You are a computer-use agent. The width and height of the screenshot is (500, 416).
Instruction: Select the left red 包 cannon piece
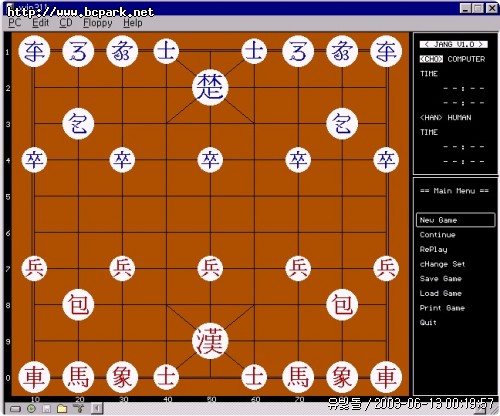[78, 305]
